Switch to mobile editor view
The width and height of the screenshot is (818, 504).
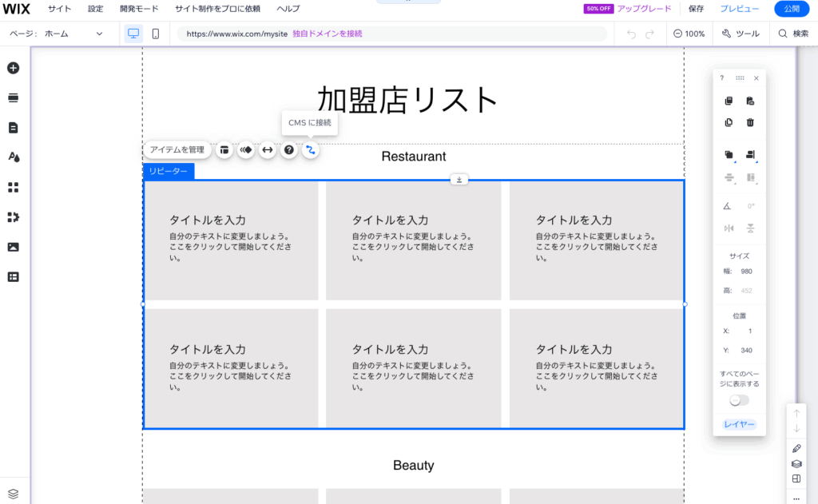tap(157, 34)
